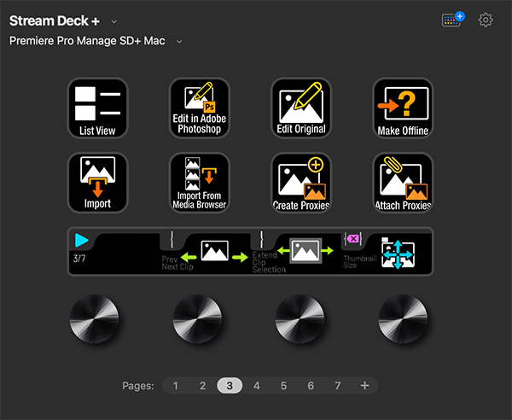
Task: Select the dial under Extend Clip Selection
Action: tap(300, 318)
